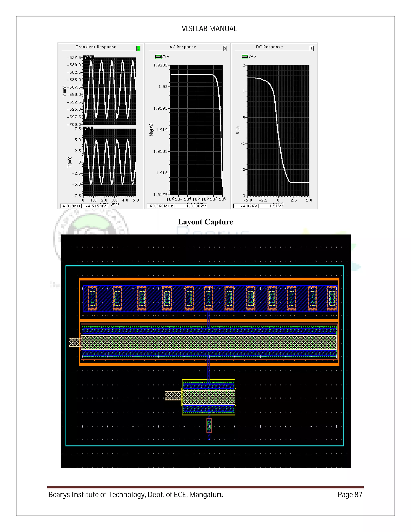411x532 pixels.
Task: Select subwindow number 2 indicator
Action: [x=225, y=48]
